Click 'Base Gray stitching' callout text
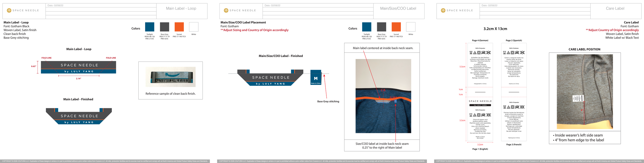 coord(328,101)
